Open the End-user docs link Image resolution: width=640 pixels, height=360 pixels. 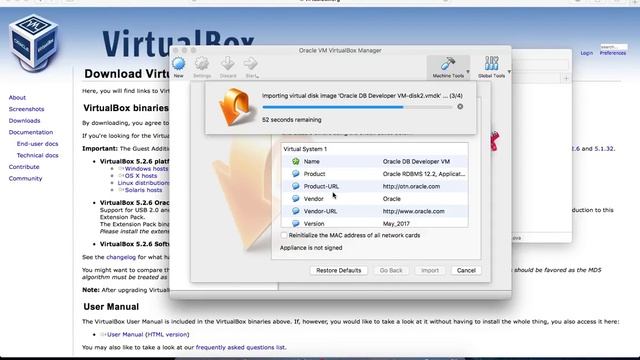pos(38,144)
